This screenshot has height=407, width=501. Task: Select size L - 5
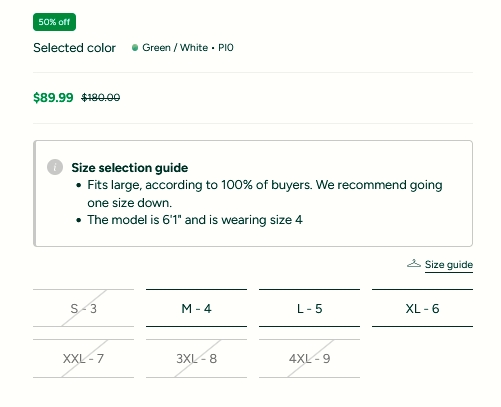[309, 308]
